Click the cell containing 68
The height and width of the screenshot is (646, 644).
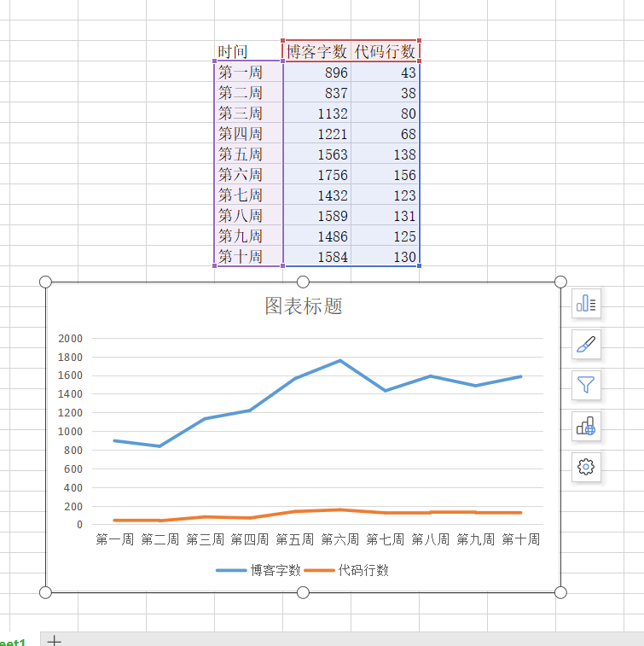click(x=385, y=133)
